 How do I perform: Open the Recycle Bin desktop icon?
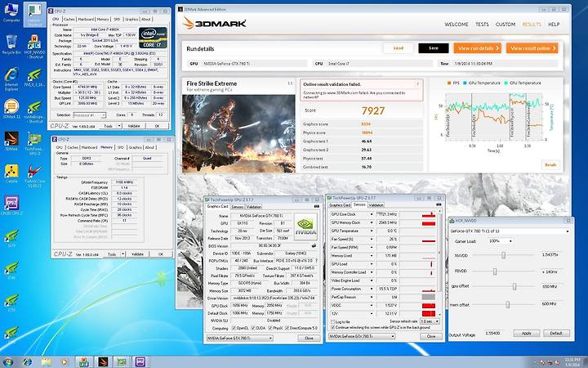[11, 44]
